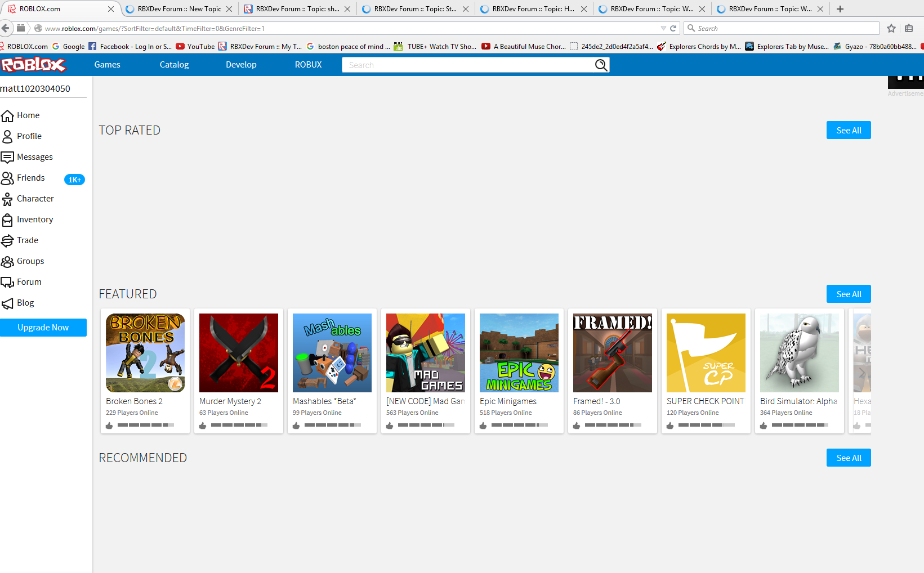Open the Catalog menu in the Roblox header
The image size is (924, 573).
175,65
